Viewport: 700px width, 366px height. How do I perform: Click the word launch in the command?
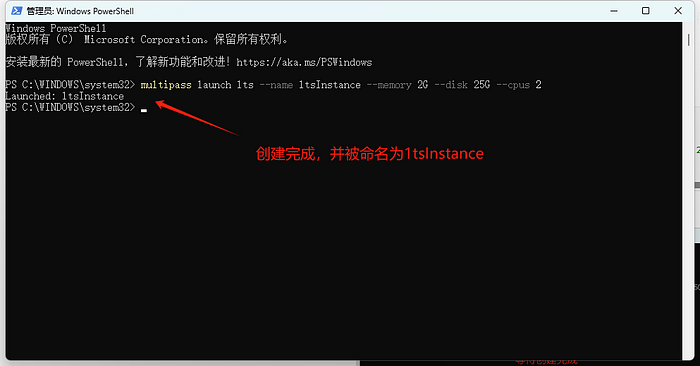click(214, 85)
